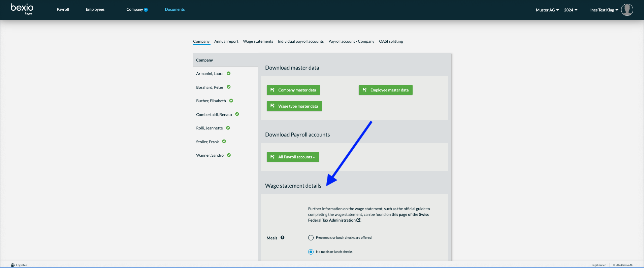This screenshot has height=268, width=644.
Task: Switch to Individual payroll accounts tab
Action: coord(301,41)
